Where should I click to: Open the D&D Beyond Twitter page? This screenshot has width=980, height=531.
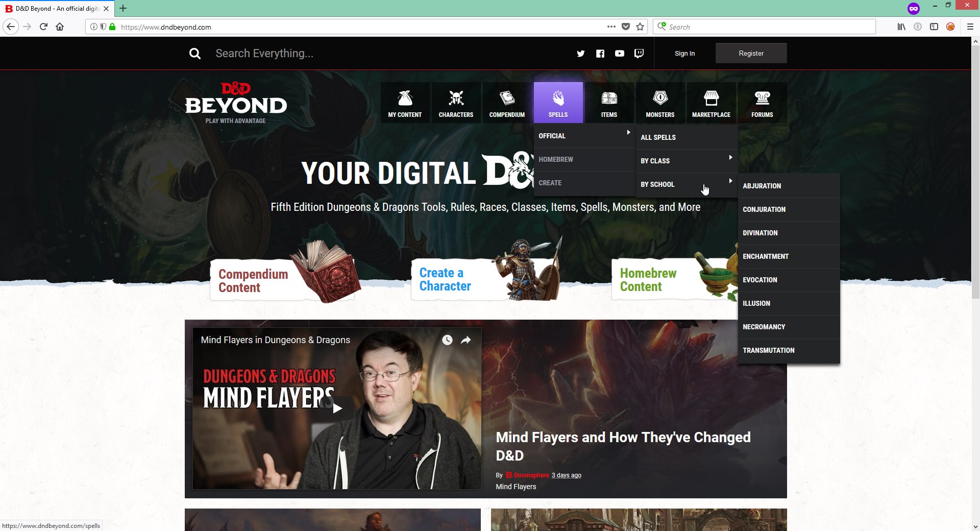[x=580, y=54]
